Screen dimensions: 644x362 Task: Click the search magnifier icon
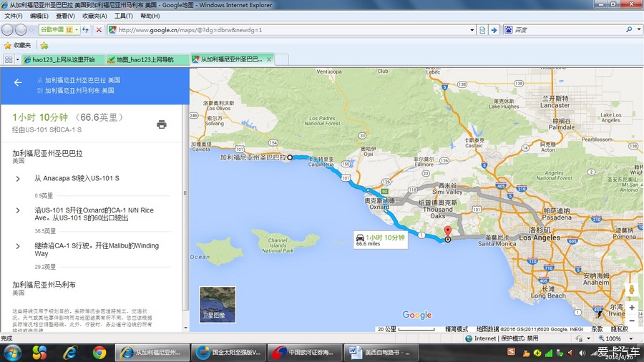pyautogui.click(x=629, y=30)
